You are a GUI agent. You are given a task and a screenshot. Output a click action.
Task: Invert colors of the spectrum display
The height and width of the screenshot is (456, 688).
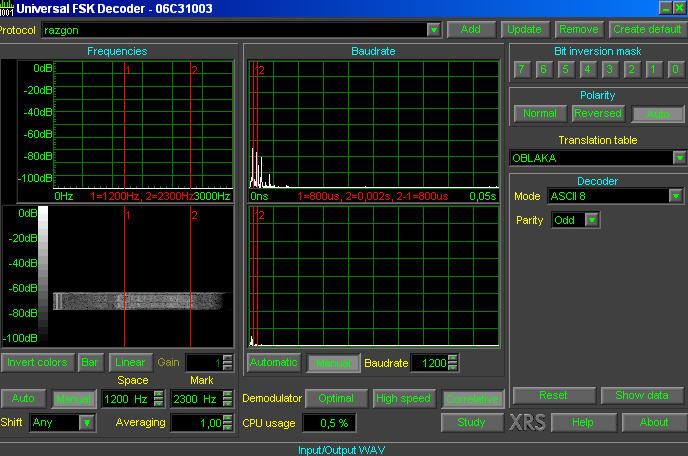point(37,363)
